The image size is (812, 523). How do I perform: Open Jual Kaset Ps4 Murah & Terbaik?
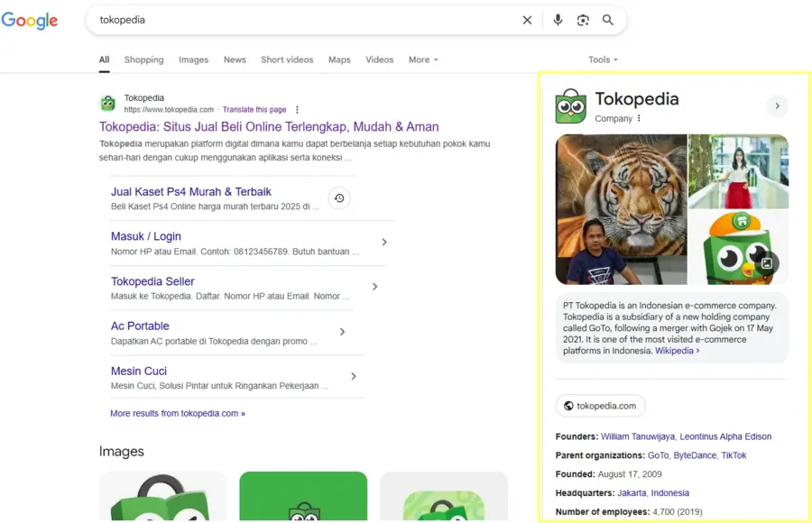click(x=191, y=192)
